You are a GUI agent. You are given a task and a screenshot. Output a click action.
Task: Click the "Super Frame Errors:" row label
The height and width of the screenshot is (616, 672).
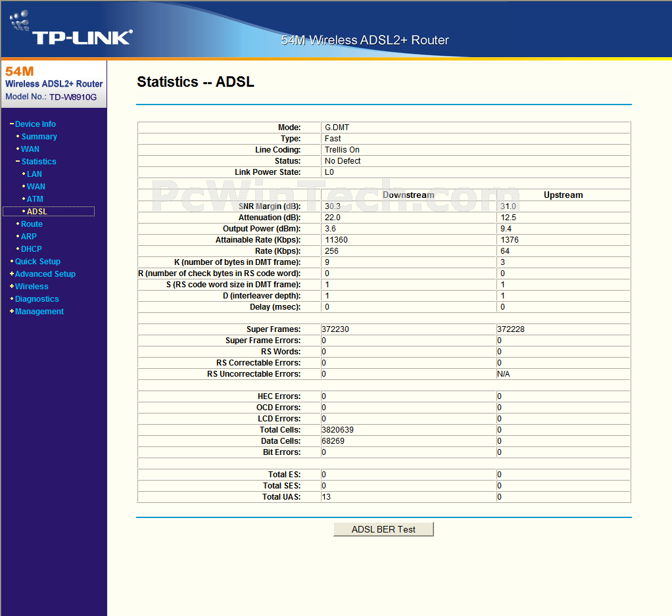coord(263,340)
